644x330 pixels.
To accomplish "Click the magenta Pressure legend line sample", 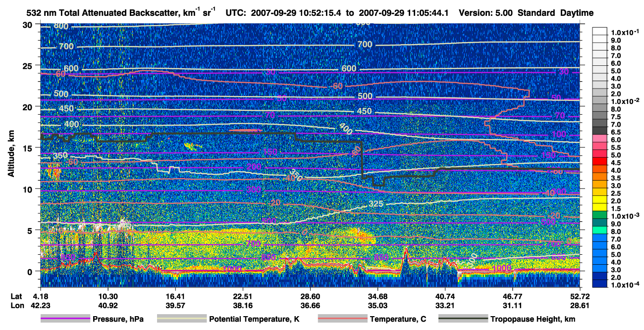I will tap(65, 319).
